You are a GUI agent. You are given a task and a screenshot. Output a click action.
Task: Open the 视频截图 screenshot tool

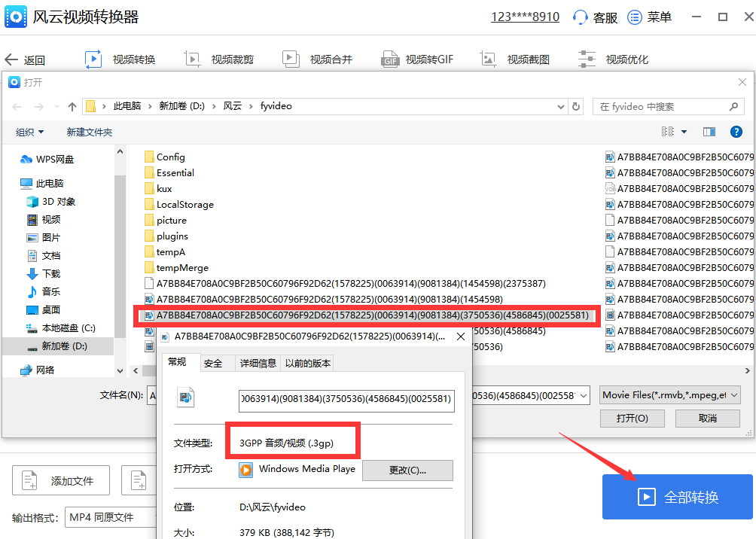[x=515, y=59]
